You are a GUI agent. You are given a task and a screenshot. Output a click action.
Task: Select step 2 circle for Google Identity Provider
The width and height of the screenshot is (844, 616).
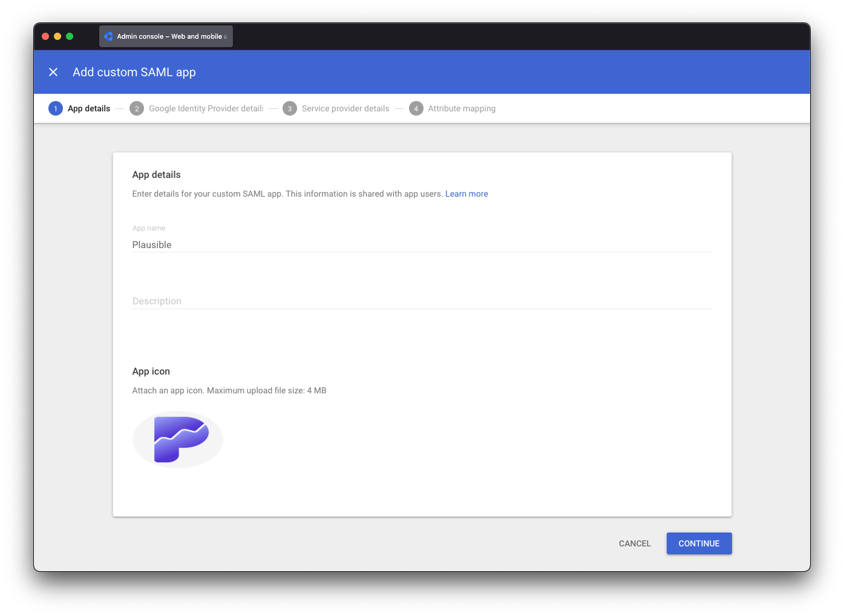point(137,108)
